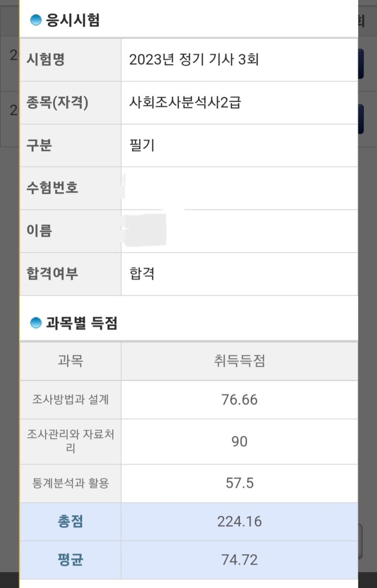
Task: Click the blue bullet icon beside 과목별 득점
Action: [x=36, y=323]
